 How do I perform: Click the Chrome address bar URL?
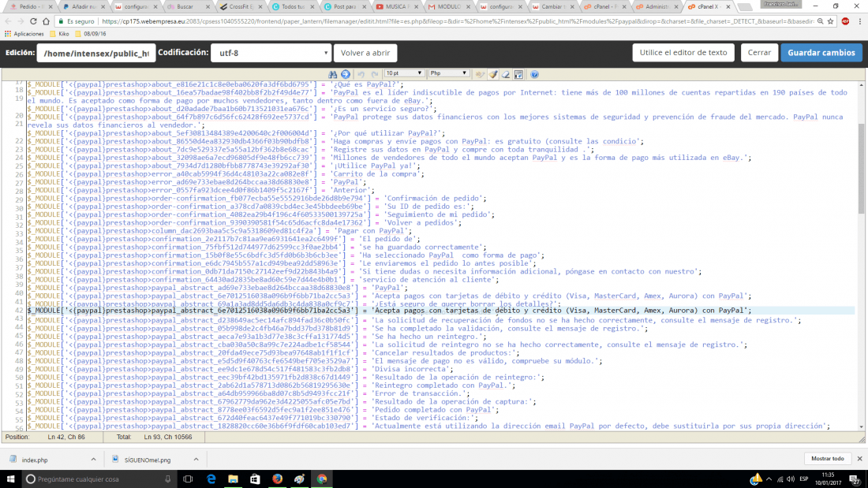[458, 21]
